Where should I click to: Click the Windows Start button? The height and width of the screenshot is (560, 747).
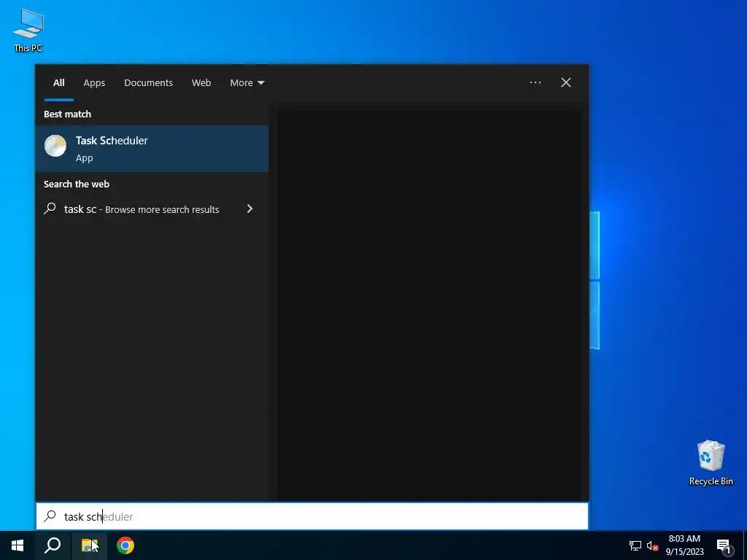18,545
